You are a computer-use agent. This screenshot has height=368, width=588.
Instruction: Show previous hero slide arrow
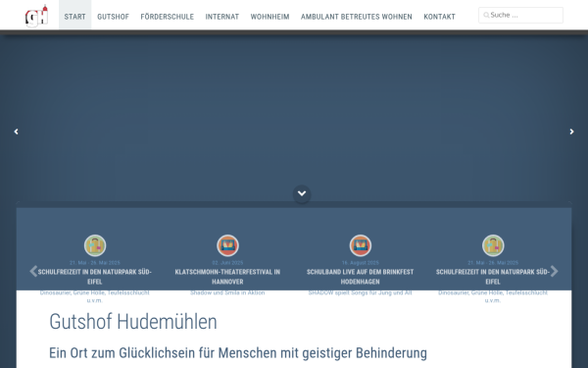click(16, 131)
